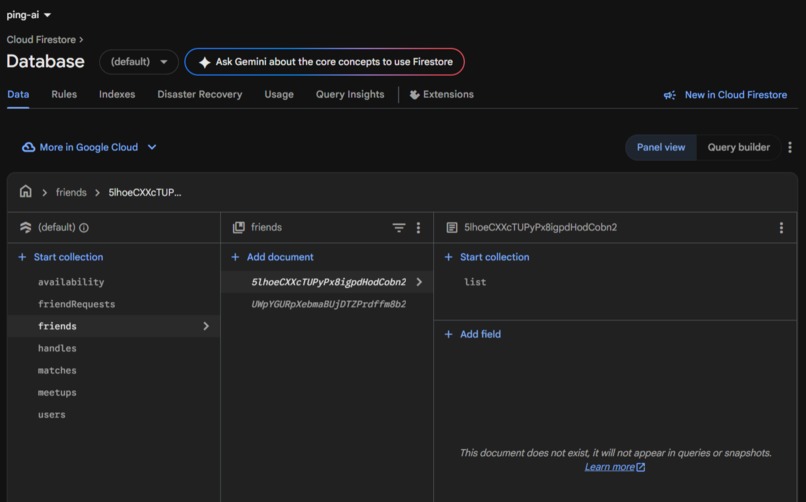This screenshot has height=502, width=806.
Task: Click the megaphone announcements icon
Action: 669,95
